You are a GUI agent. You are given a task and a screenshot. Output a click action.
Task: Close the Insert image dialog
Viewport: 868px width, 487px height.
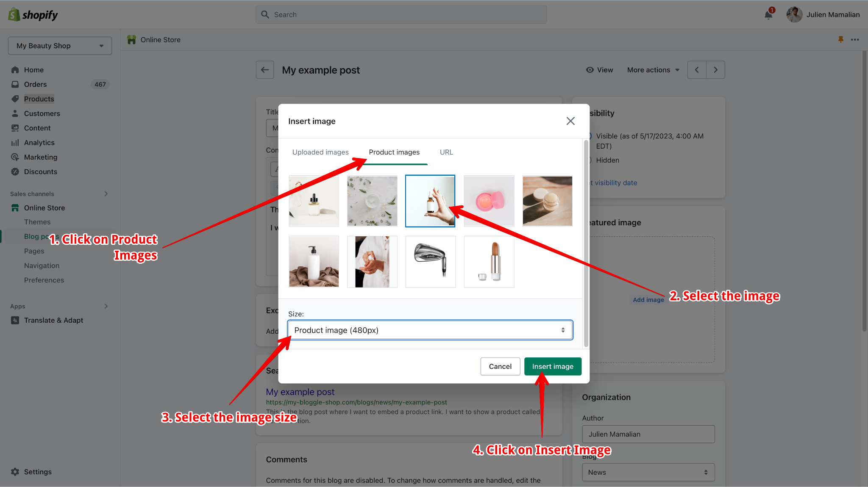[570, 121]
